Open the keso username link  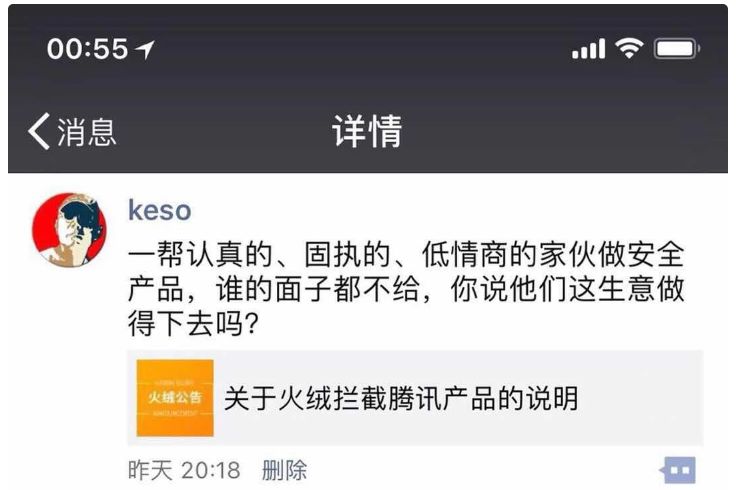(x=160, y=210)
